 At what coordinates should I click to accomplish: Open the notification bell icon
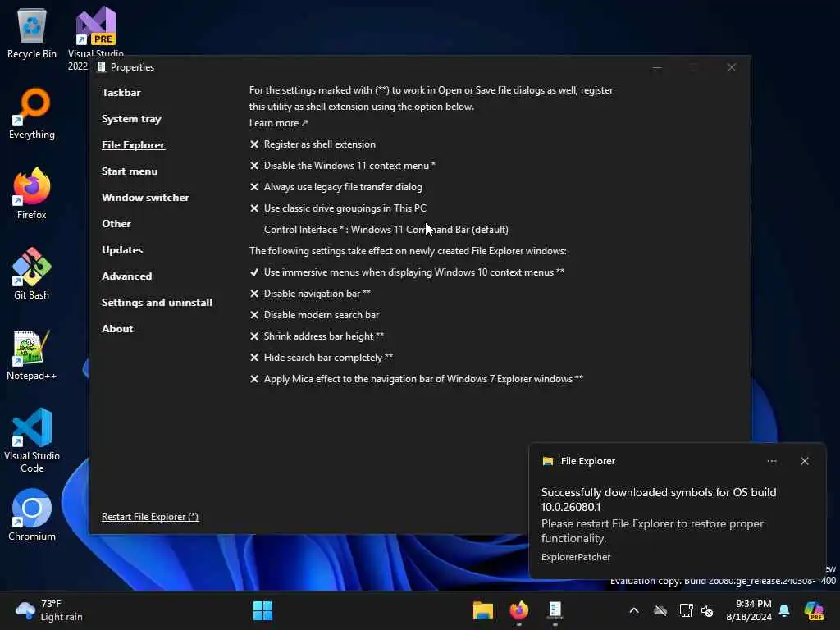pos(784,610)
